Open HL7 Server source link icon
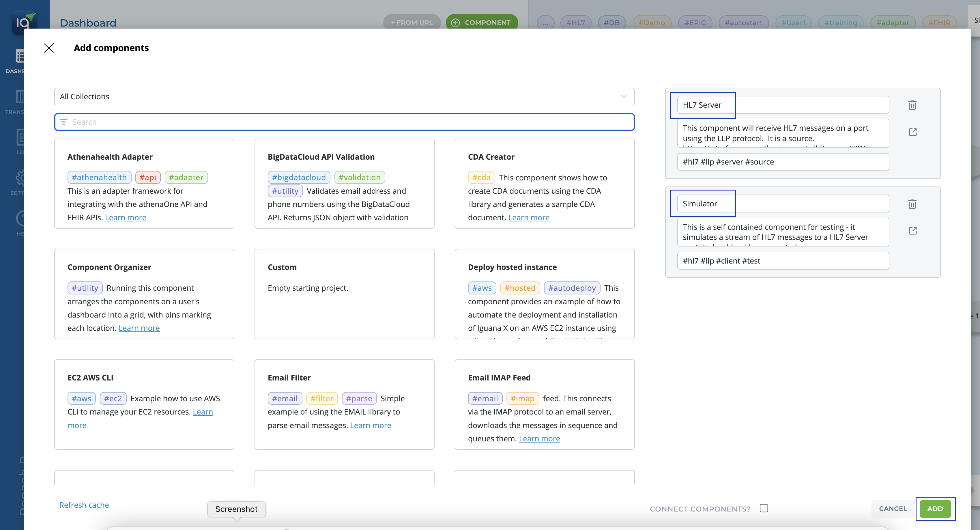Viewport: 980px width, 530px height. click(x=913, y=132)
